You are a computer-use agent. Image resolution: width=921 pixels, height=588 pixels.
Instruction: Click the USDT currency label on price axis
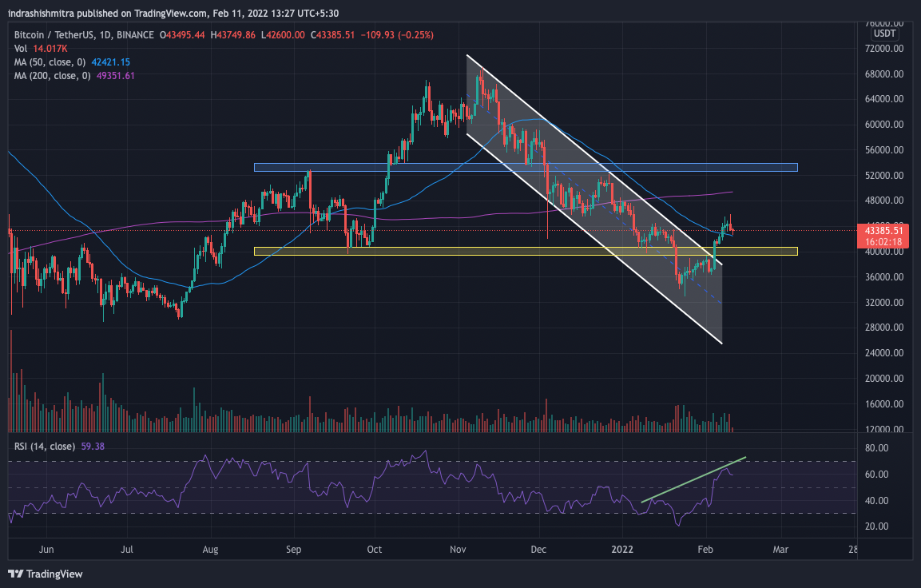point(884,34)
